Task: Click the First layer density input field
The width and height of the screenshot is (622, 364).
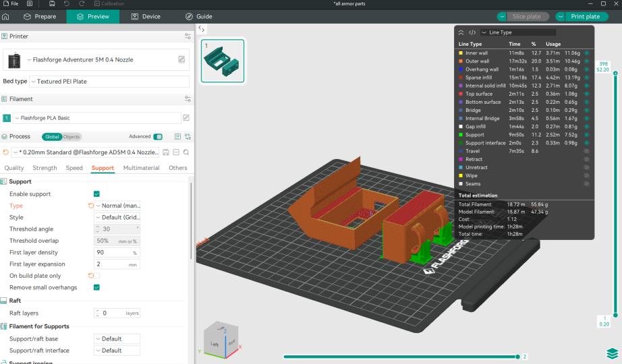Action: [x=117, y=253]
